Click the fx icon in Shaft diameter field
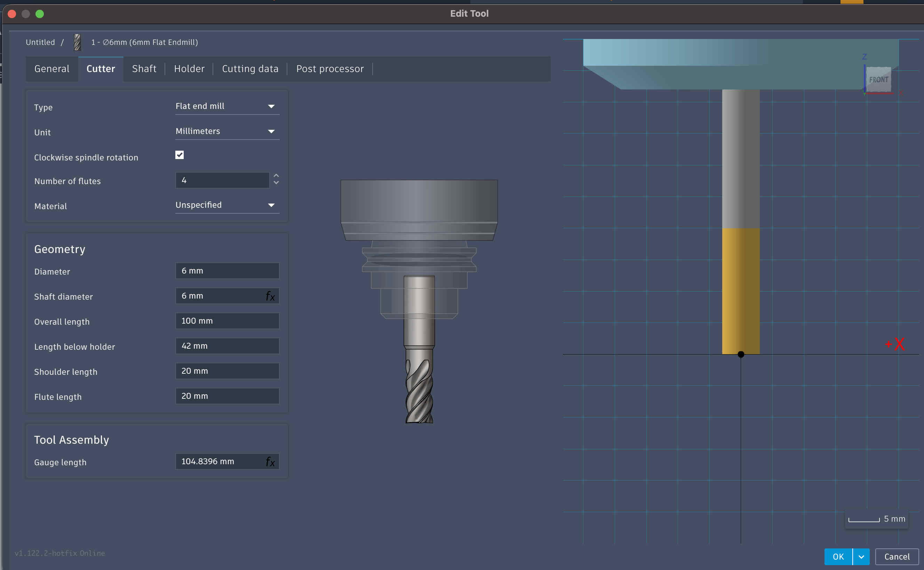 click(270, 296)
